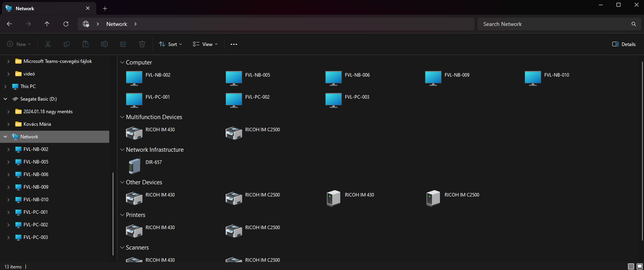The height and width of the screenshot is (270, 644).
Task: Select FVL-PC-003 in sidebar tree
Action: 35,237
